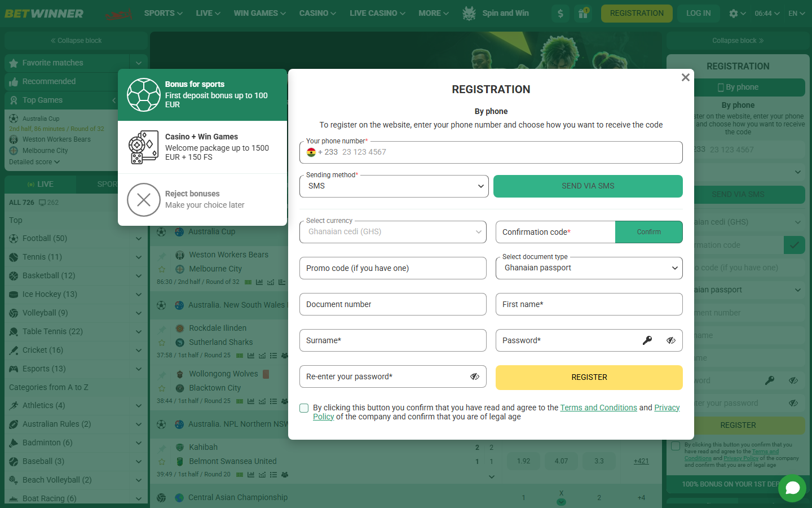Select the Bonus for sports option
812x508 pixels.
[x=202, y=95]
